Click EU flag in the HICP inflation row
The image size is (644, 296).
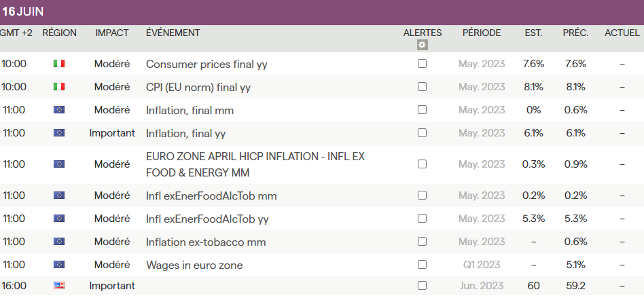[59, 164]
